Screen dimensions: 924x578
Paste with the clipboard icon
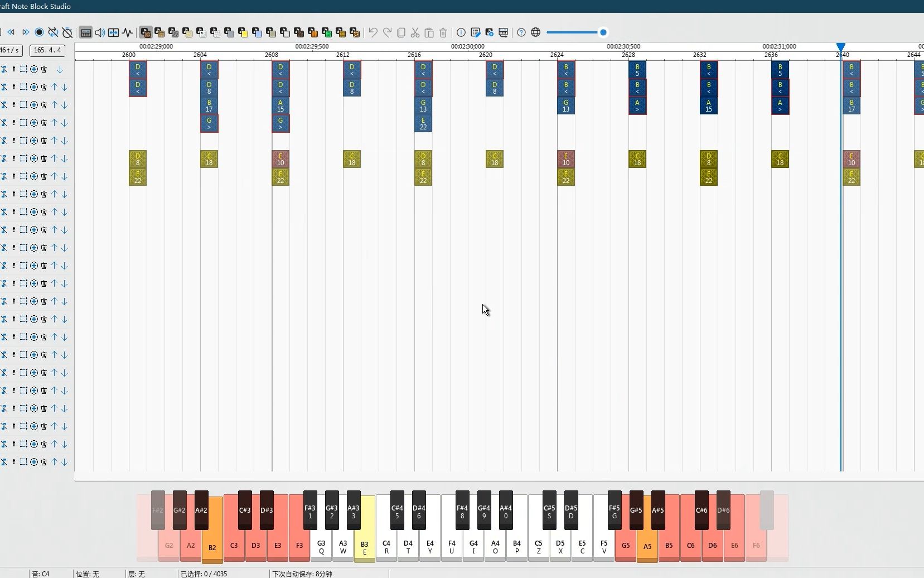click(x=429, y=32)
